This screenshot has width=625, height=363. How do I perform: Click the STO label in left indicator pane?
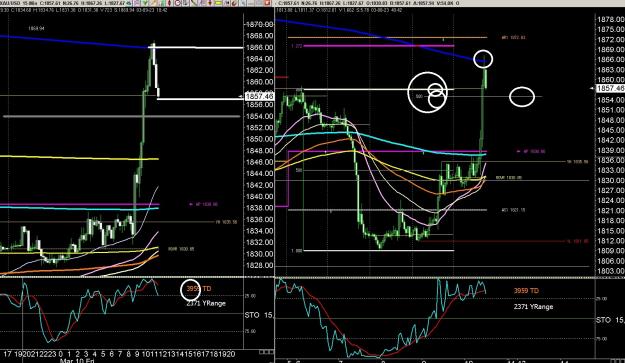coord(252,315)
